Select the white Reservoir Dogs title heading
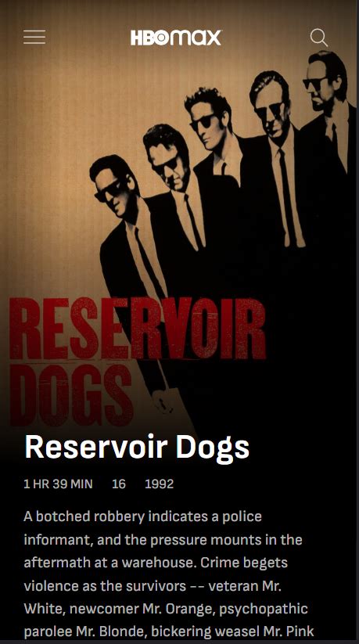The height and width of the screenshot is (644, 359). point(137,447)
